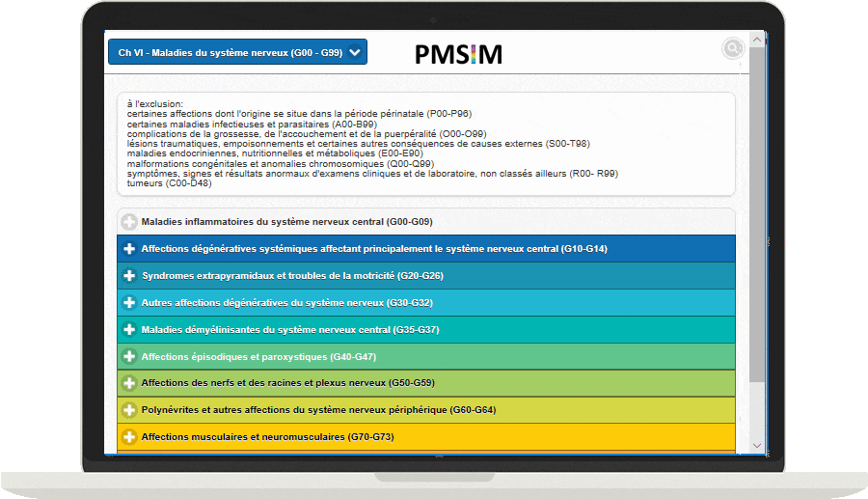This screenshot has height=499, width=868.
Task: Expand plus icon for Affections dégénératives systémiques (G10-G14)
Action: [129, 249]
